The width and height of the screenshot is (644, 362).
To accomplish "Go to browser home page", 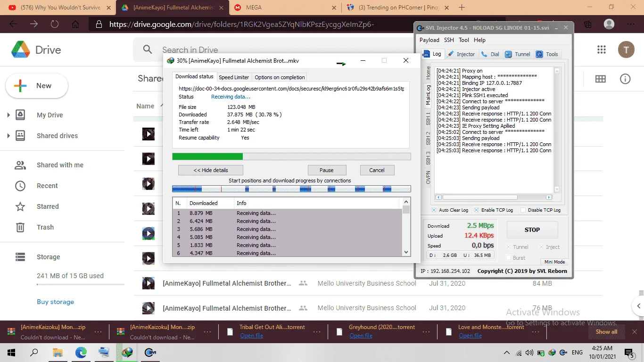I will [75, 24].
